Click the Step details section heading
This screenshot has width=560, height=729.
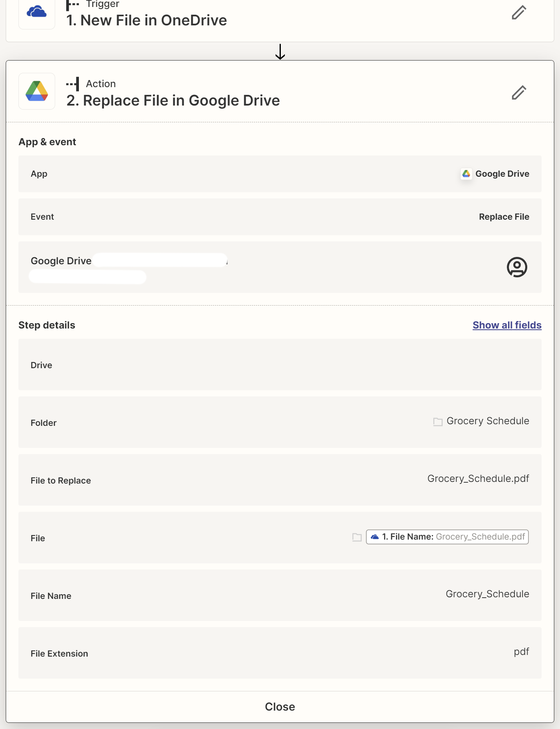point(47,325)
